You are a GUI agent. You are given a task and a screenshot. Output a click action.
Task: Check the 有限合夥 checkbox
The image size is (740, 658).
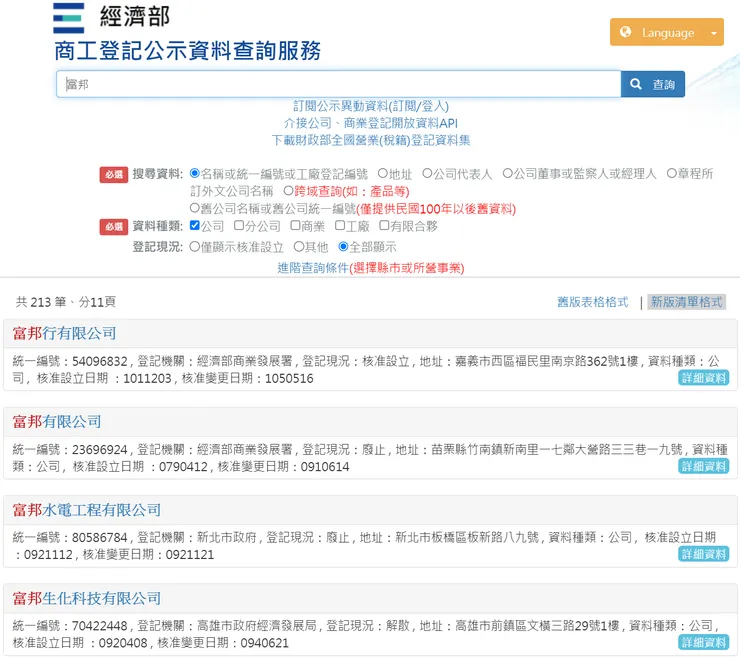point(384,225)
